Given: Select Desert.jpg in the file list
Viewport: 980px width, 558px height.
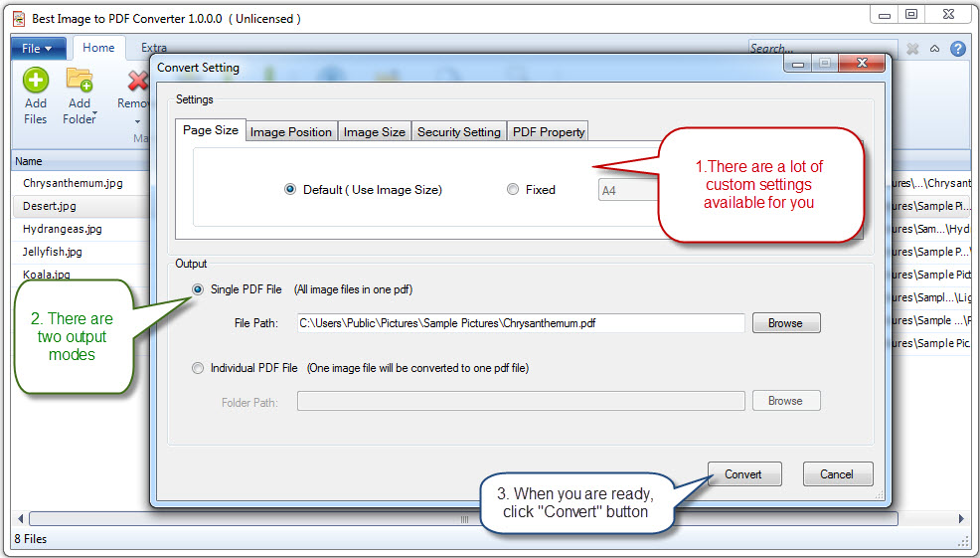Looking at the screenshot, I should click(50, 206).
